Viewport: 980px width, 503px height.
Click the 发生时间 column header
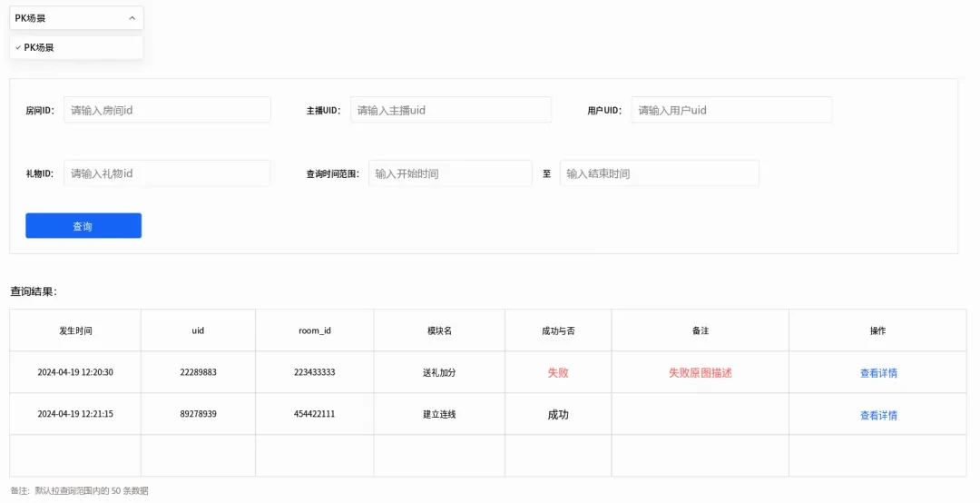click(x=75, y=330)
